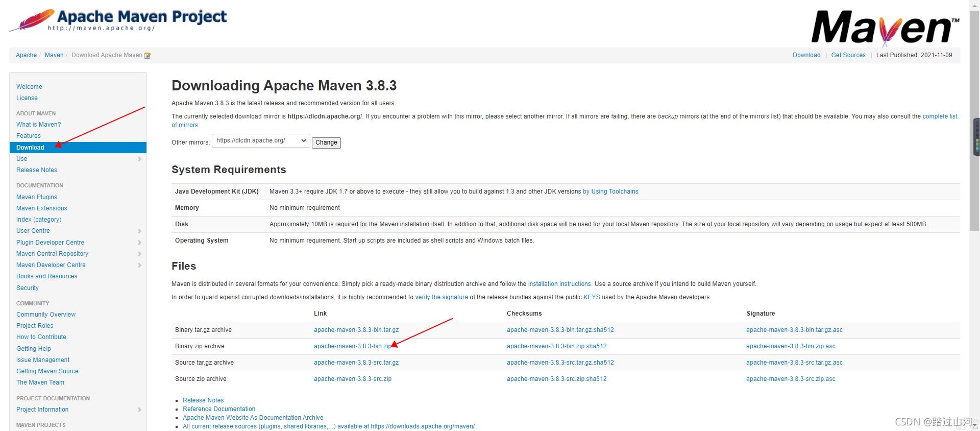
Task: Expand the Use submenu chevron
Action: (x=139, y=159)
